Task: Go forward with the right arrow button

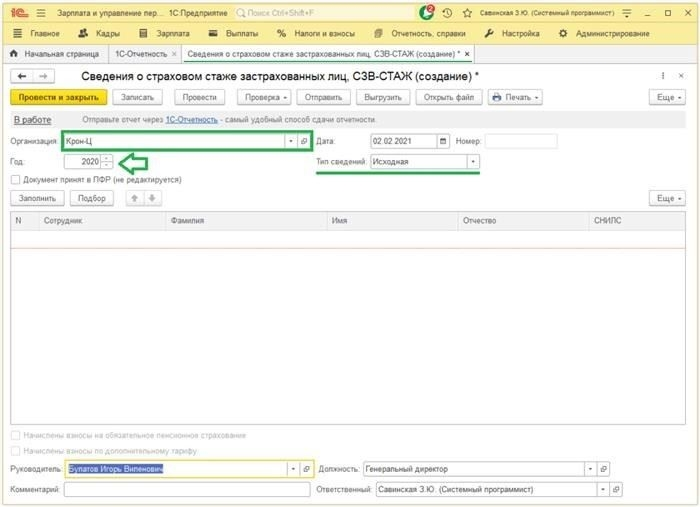Action: [x=43, y=76]
